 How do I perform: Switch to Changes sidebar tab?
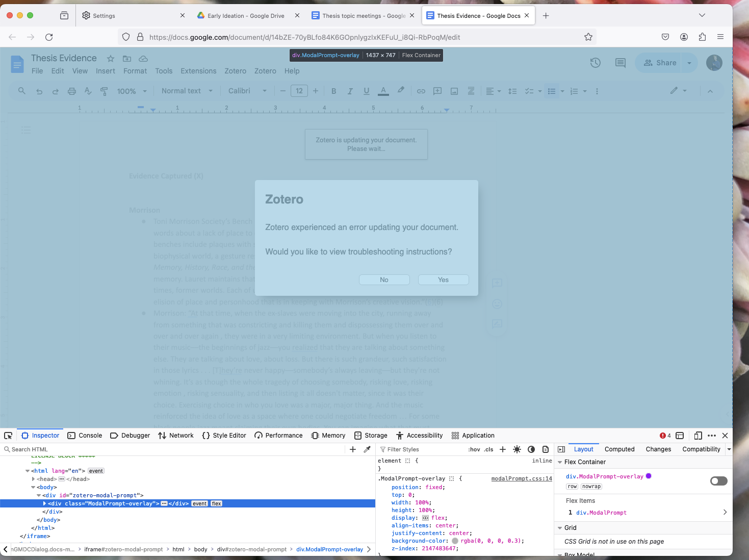click(658, 449)
